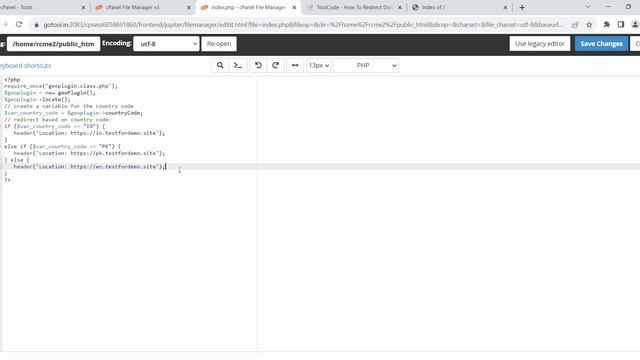Open the browser profile icon

[635, 24]
